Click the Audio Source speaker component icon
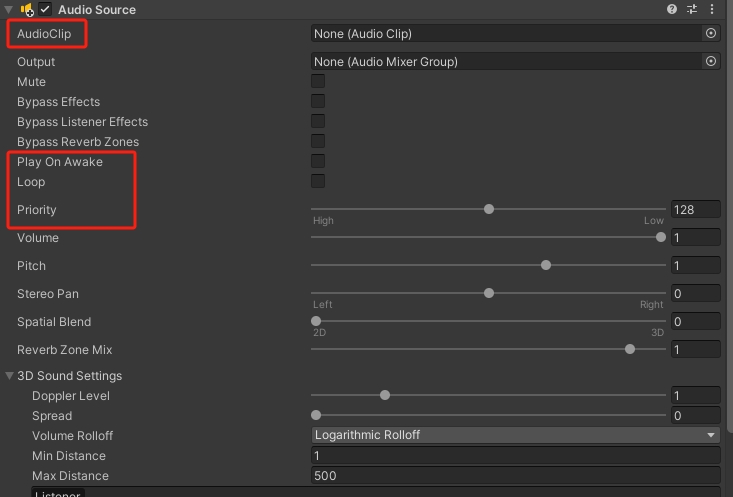The width and height of the screenshot is (733, 497). coord(27,9)
